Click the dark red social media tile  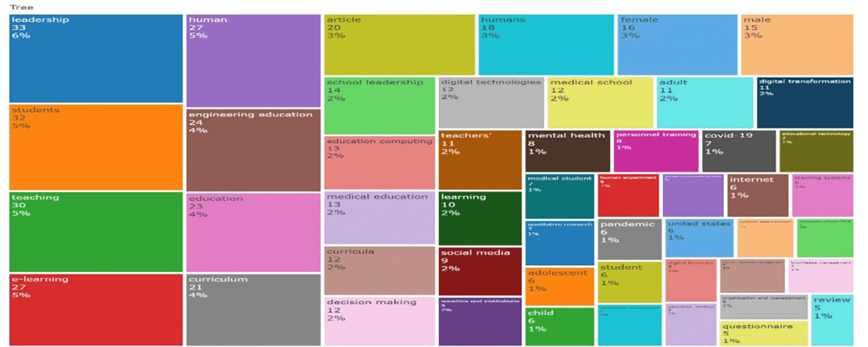[x=480, y=271]
